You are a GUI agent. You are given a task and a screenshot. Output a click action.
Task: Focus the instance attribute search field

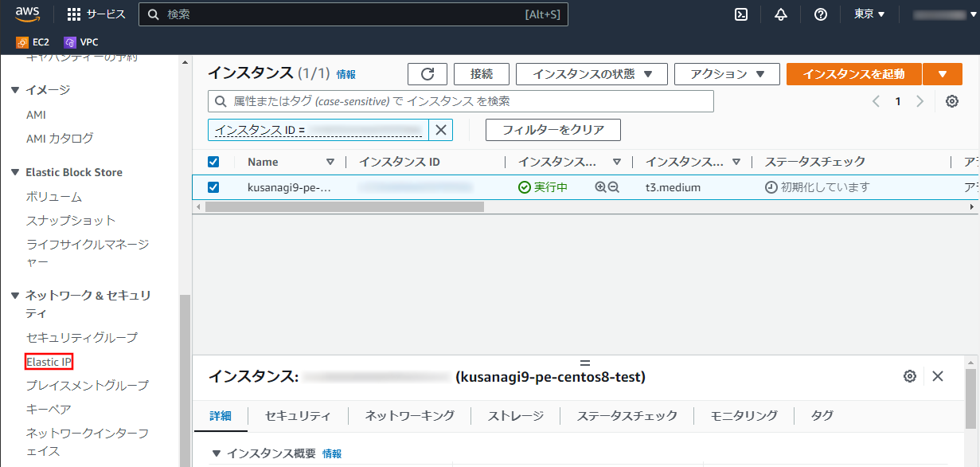coord(461,101)
